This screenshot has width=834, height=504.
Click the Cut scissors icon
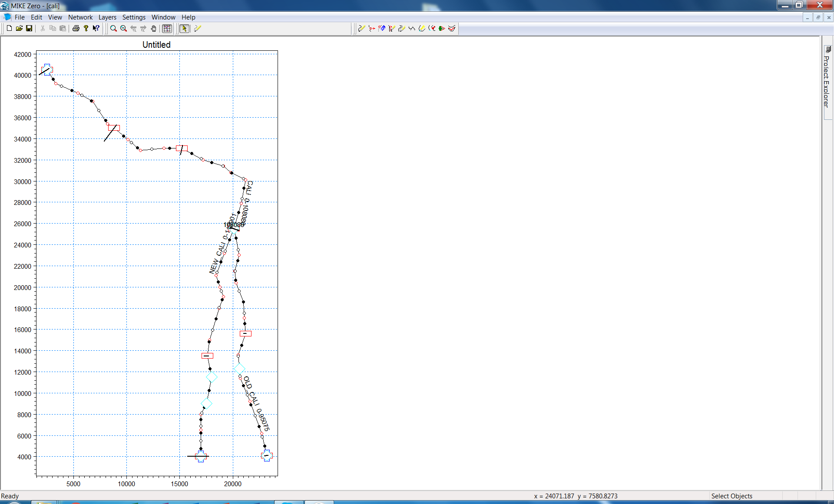pos(43,28)
